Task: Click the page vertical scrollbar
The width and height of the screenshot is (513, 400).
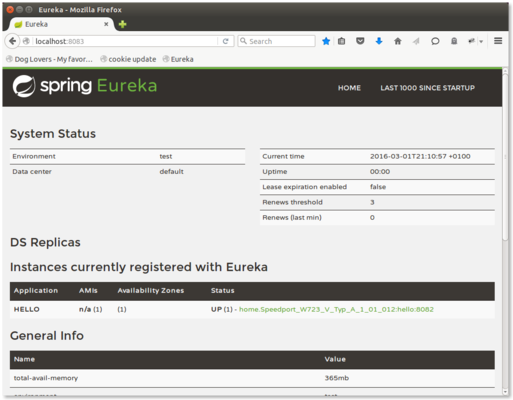Action: (505, 157)
